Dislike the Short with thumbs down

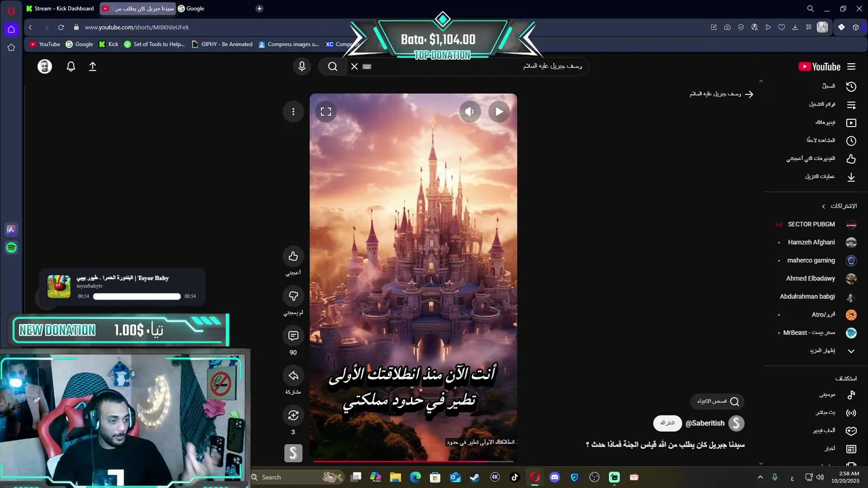[x=293, y=296]
